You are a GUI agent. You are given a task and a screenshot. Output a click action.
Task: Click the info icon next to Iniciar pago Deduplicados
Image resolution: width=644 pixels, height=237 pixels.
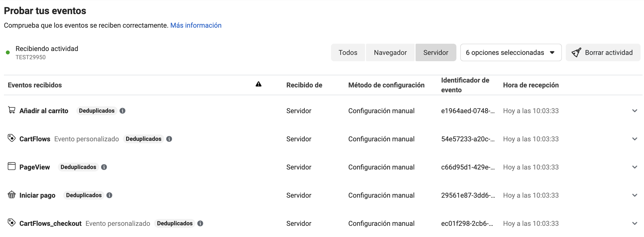(109, 195)
